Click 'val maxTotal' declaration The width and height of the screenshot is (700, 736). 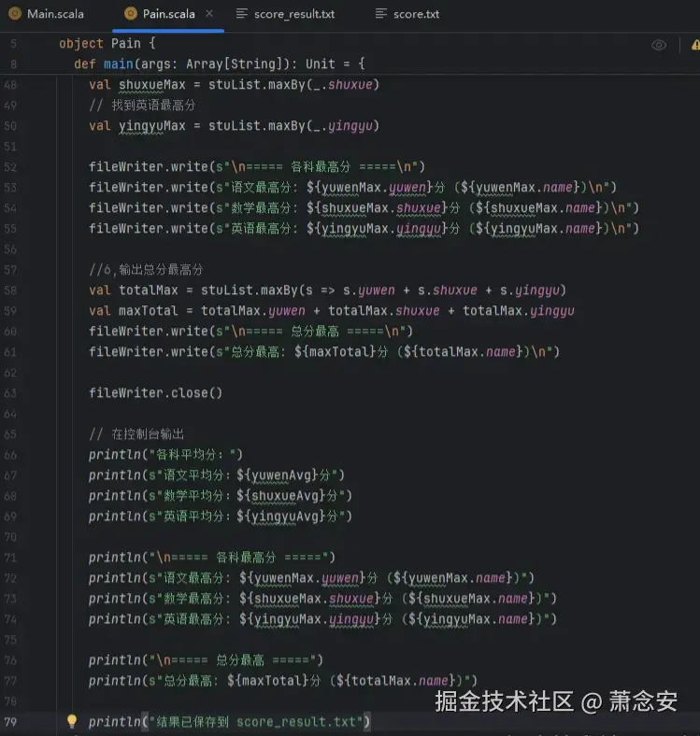(x=332, y=311)
